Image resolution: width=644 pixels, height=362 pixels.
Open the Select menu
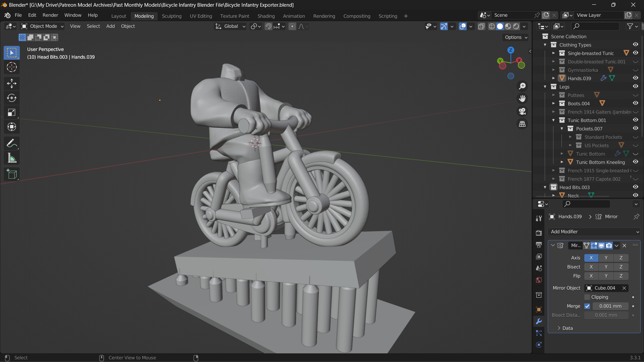coord(93,26)
